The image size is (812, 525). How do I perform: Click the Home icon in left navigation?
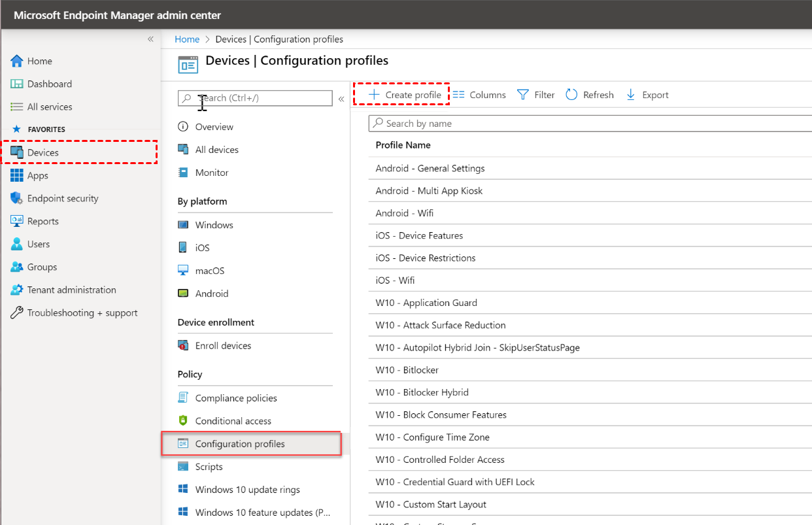[x=17, y=61]
